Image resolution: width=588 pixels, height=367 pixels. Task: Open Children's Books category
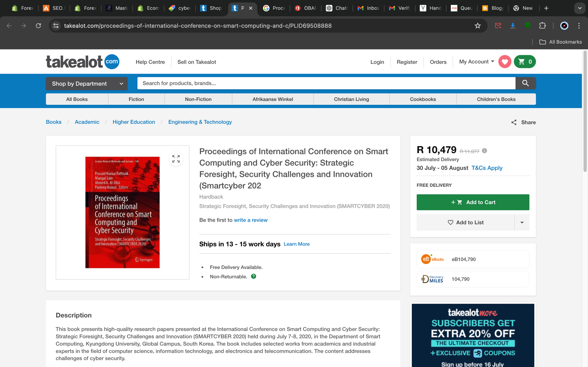click(496, 99)
